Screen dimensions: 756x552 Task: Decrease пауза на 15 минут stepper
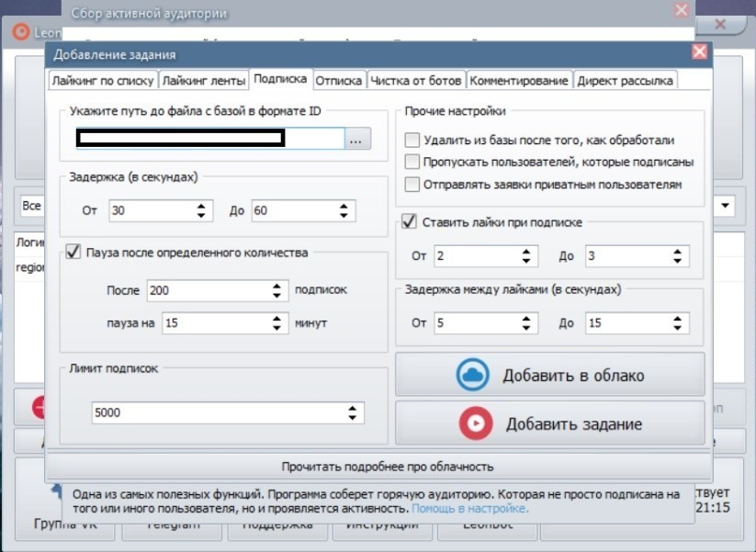(276, 327)
